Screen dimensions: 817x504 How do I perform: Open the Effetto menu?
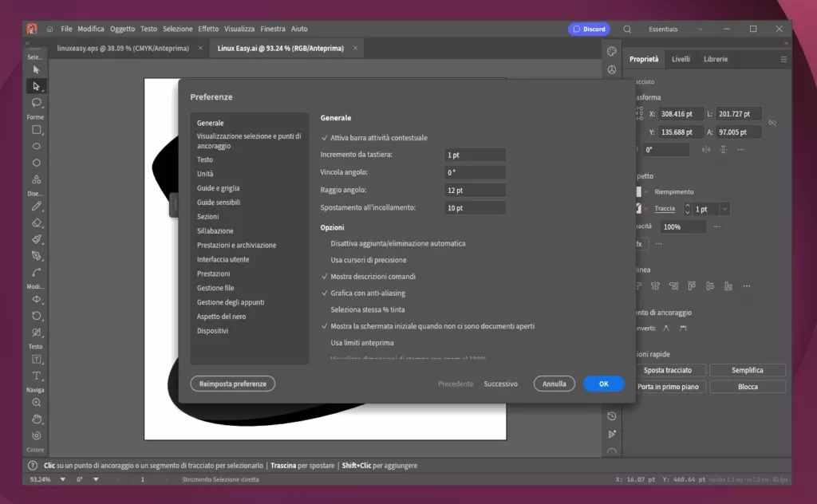pyautogui.click(x=208, y=30)
